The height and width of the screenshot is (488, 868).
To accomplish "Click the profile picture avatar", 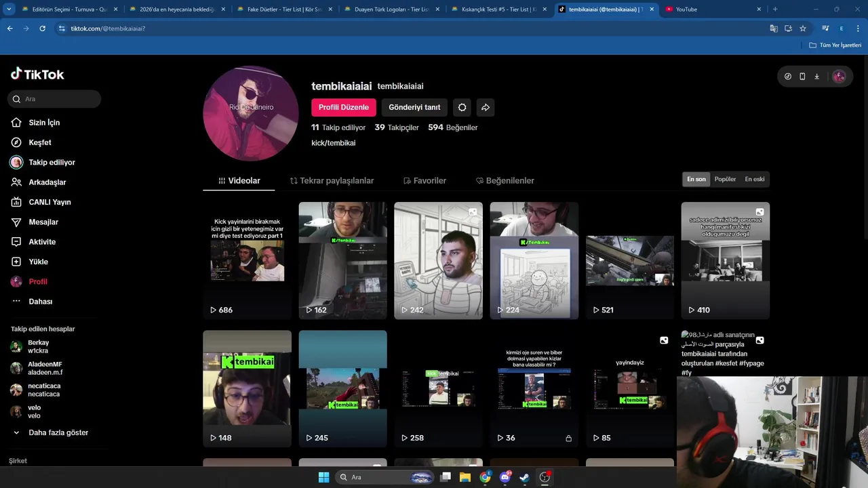I will 251,113.
